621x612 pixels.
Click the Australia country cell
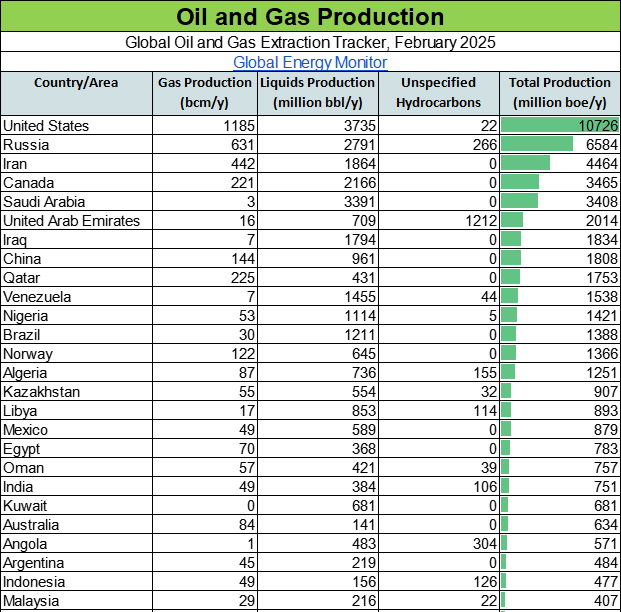(x=76, y=525)
